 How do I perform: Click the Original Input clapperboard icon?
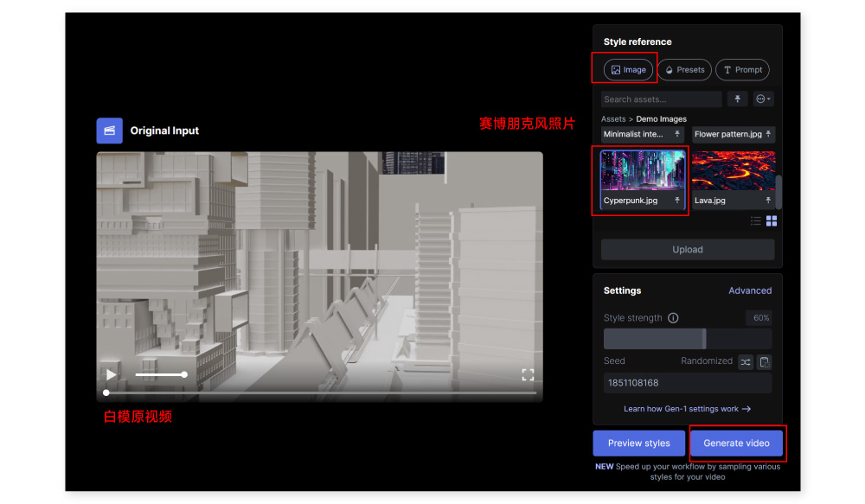(x=109, y=131)
